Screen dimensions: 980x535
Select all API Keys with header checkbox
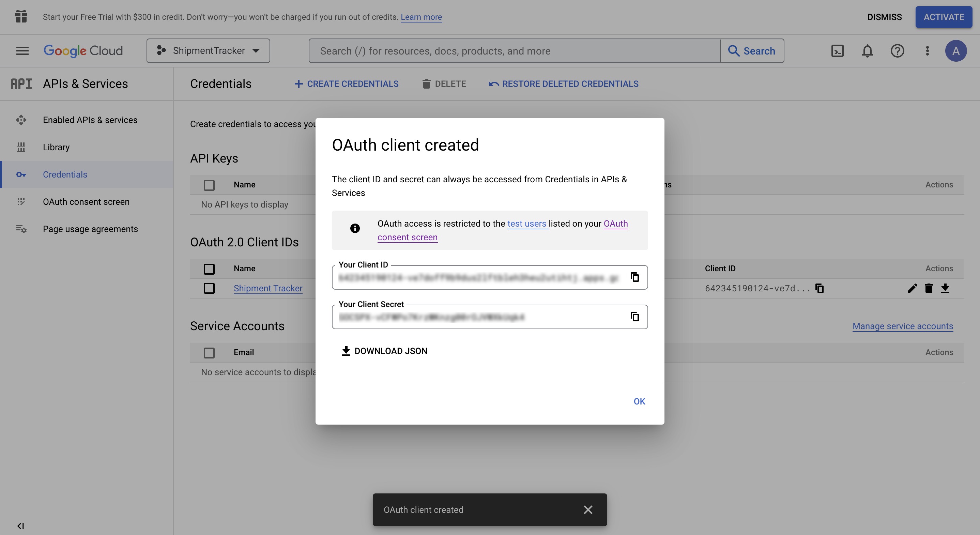(x=209, y=185)
